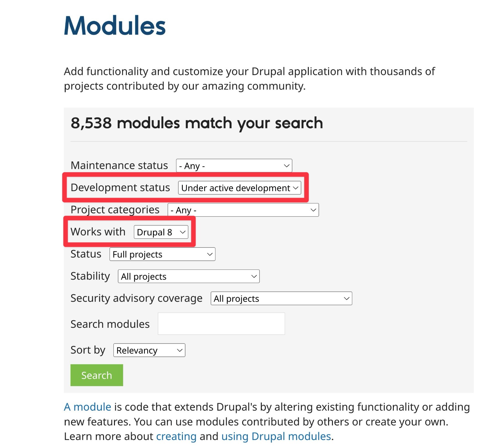
Task: Open the 'using Drupal modules' link
Action: click(x=276, y=436)
